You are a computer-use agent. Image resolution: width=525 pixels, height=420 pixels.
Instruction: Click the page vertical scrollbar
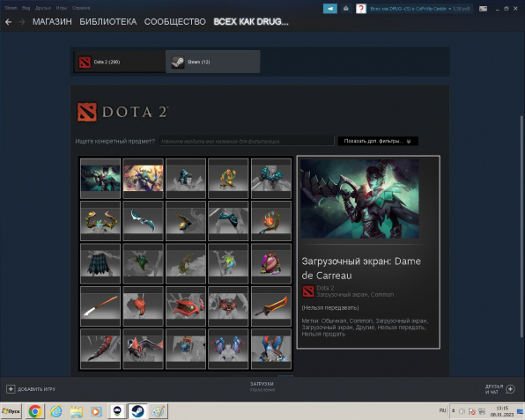click(x=521, y=226)
